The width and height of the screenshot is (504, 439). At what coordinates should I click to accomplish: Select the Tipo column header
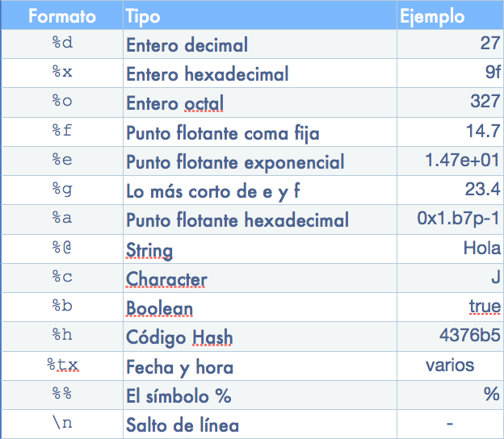260,15
